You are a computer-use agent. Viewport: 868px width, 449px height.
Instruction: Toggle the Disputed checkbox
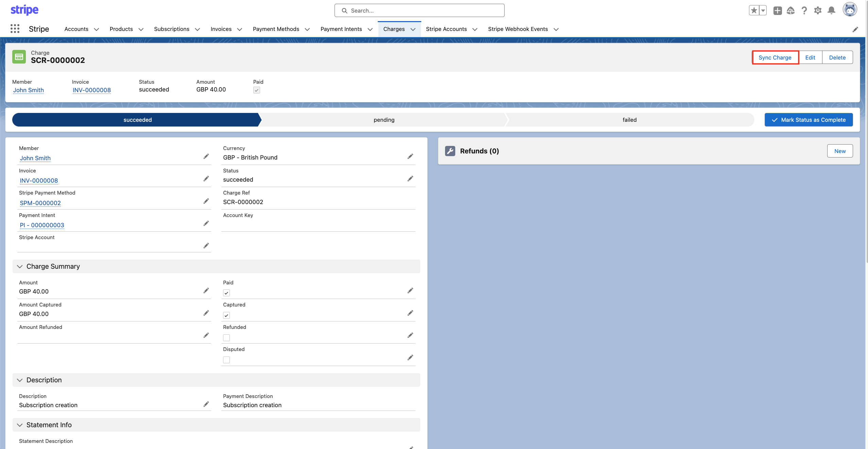point(226,360)
